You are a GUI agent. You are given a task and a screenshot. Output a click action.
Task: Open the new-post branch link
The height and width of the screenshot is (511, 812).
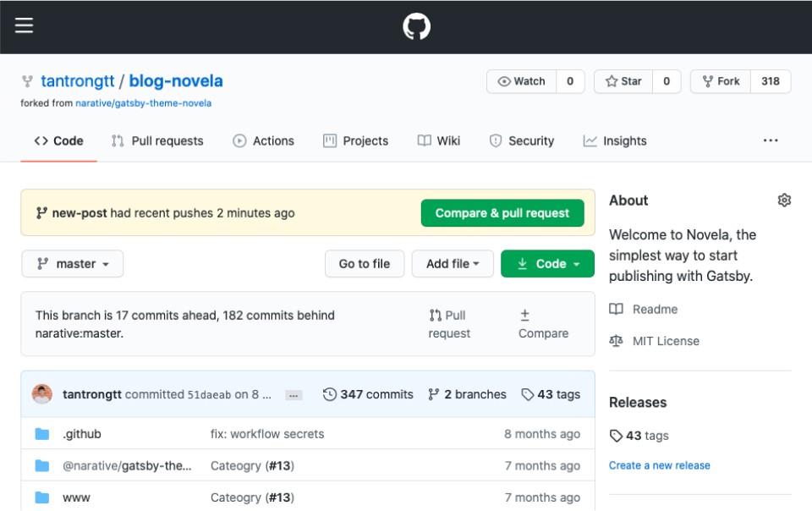(80, 213)
